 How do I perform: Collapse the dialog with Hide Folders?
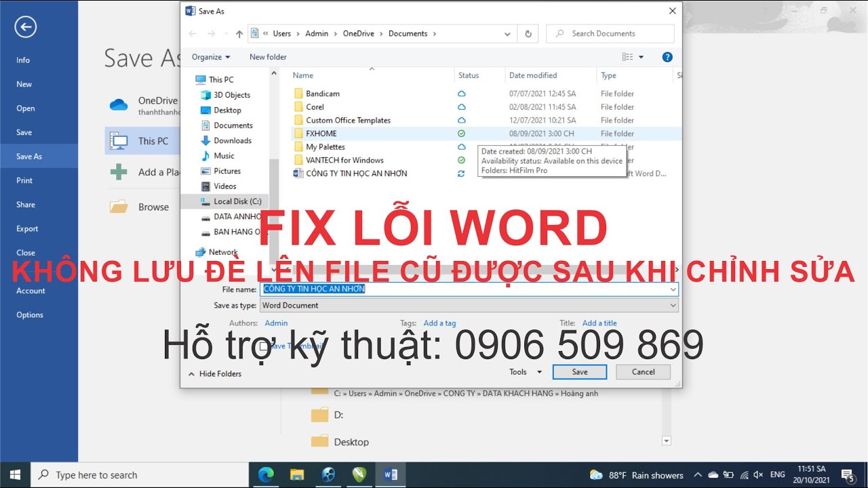214,373
